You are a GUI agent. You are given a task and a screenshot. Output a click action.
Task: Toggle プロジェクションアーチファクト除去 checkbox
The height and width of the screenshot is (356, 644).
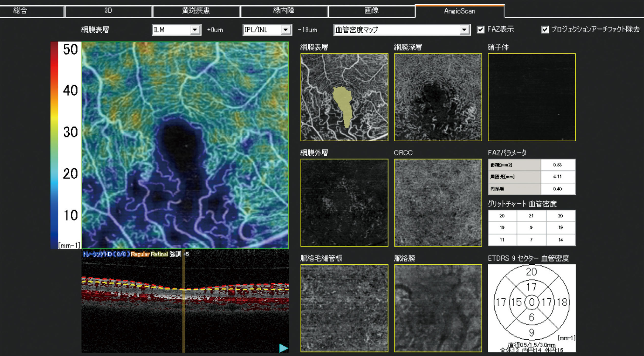545,30
